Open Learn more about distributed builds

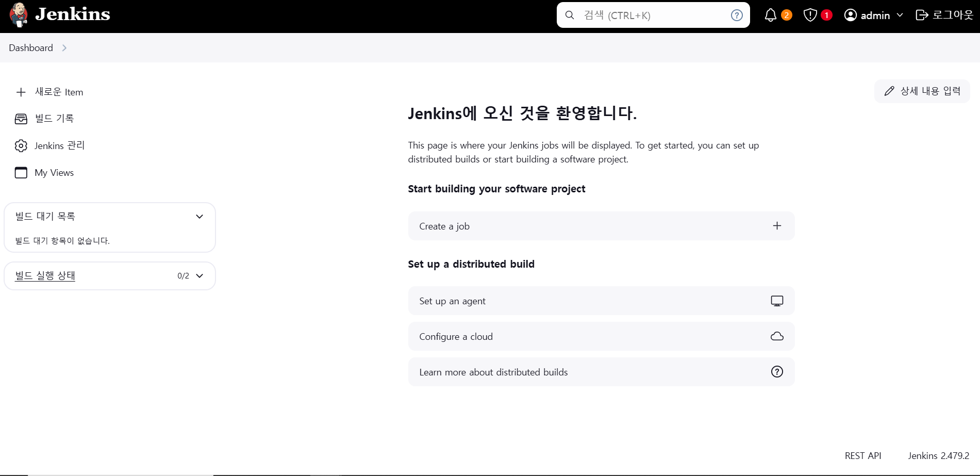pyautogui.click(x=601, y=372)
